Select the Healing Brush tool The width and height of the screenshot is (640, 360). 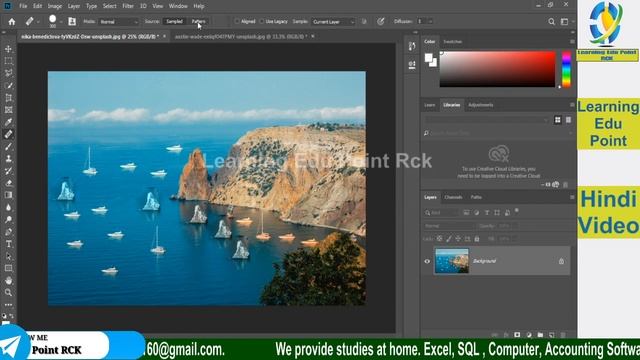[x=8, y=134]
